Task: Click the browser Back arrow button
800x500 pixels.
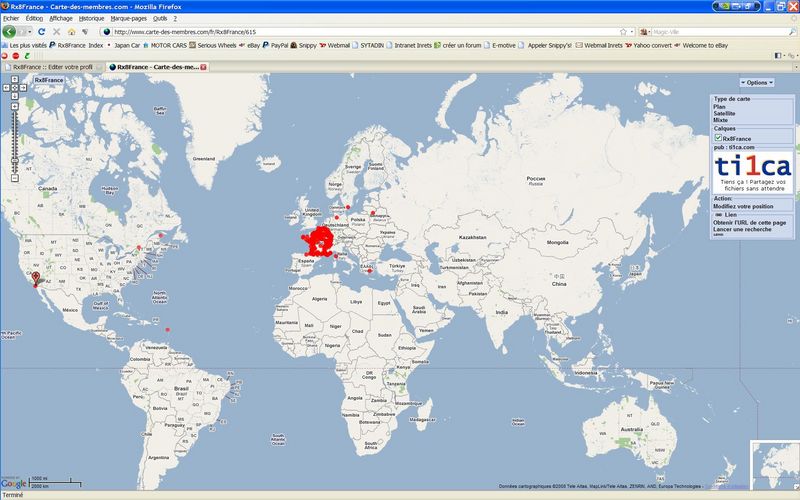Action: tap(9, 31)
